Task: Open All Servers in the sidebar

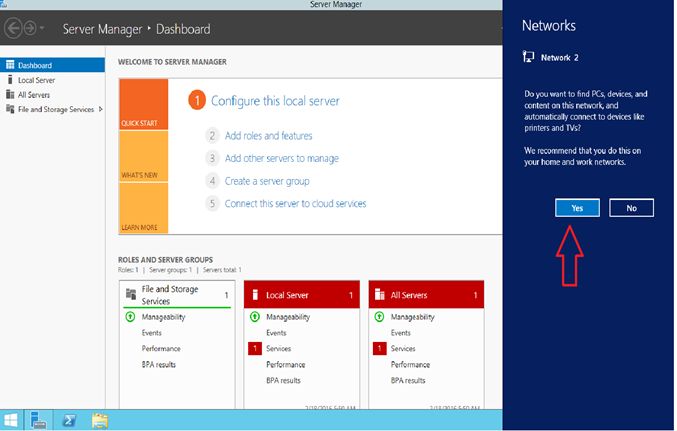Action: tap(34, 95)
